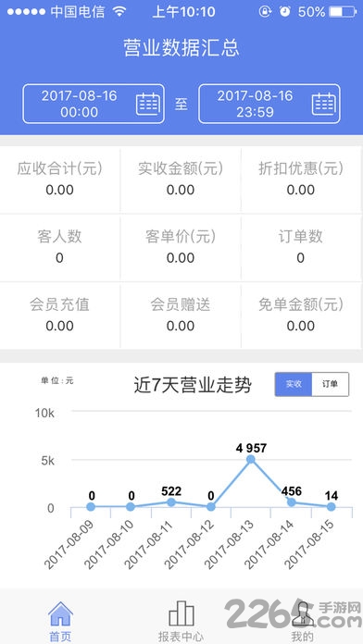Open the end date calendar icon
The width and height of the screenshot is (363, 644).
pos(323,104)
